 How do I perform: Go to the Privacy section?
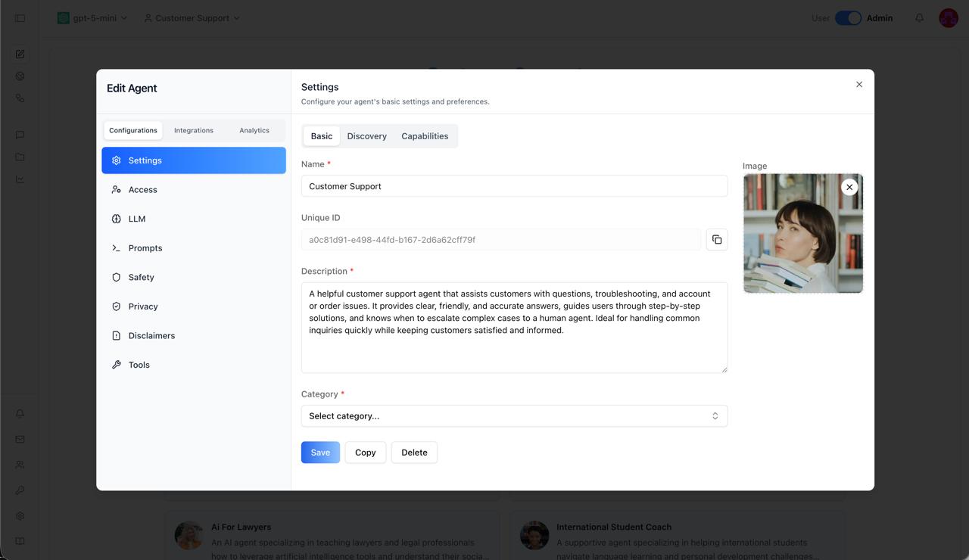pyautogui.click(x=194, y=306)
